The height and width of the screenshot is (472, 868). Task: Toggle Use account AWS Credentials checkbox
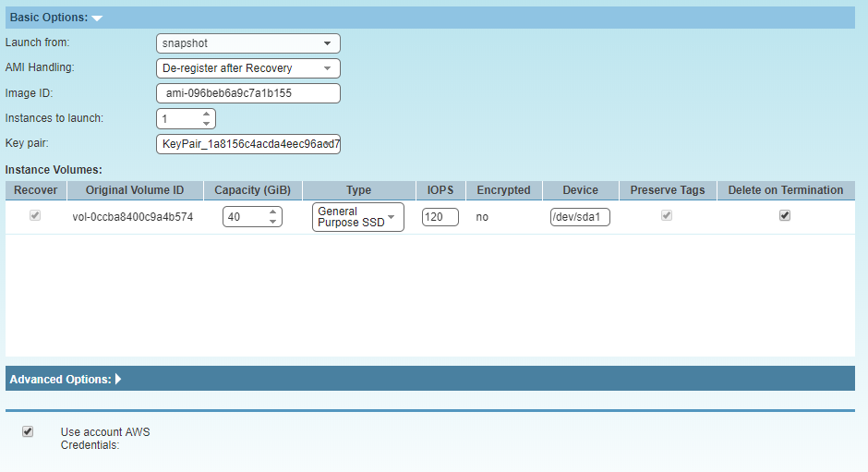point(28,431)
